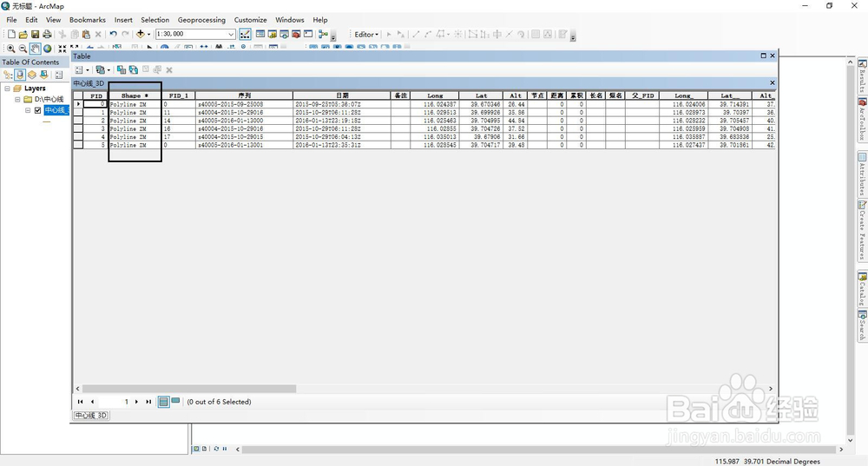The width and height of the screenshot is (868, 466).
Task: Show selected records view button
Action: coord(175,401)
